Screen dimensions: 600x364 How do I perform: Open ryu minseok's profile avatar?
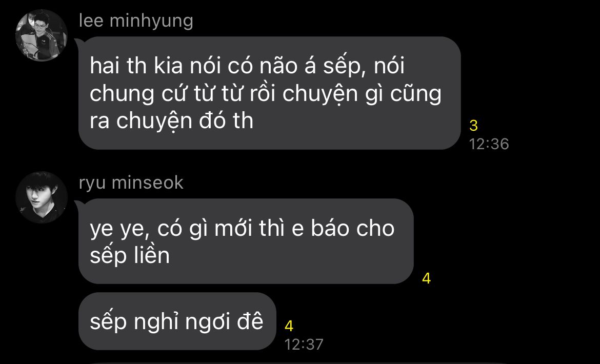(42, 197)
